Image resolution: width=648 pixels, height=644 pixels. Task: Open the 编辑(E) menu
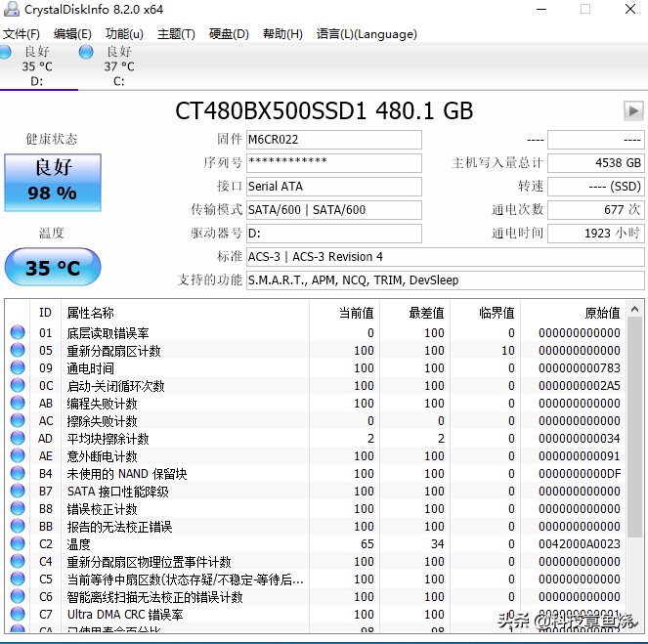click(x=72, y=34)
